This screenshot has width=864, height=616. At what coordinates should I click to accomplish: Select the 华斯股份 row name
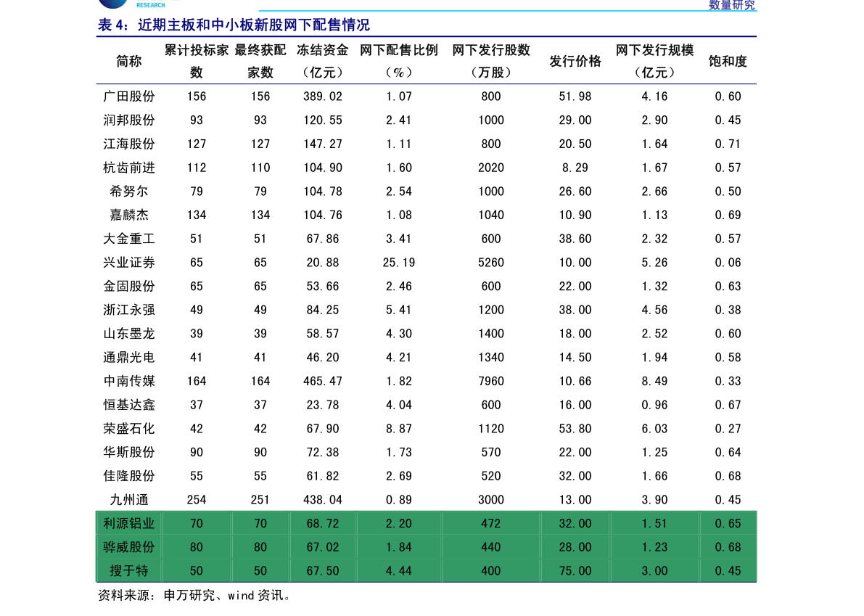(x=129, y=452)
